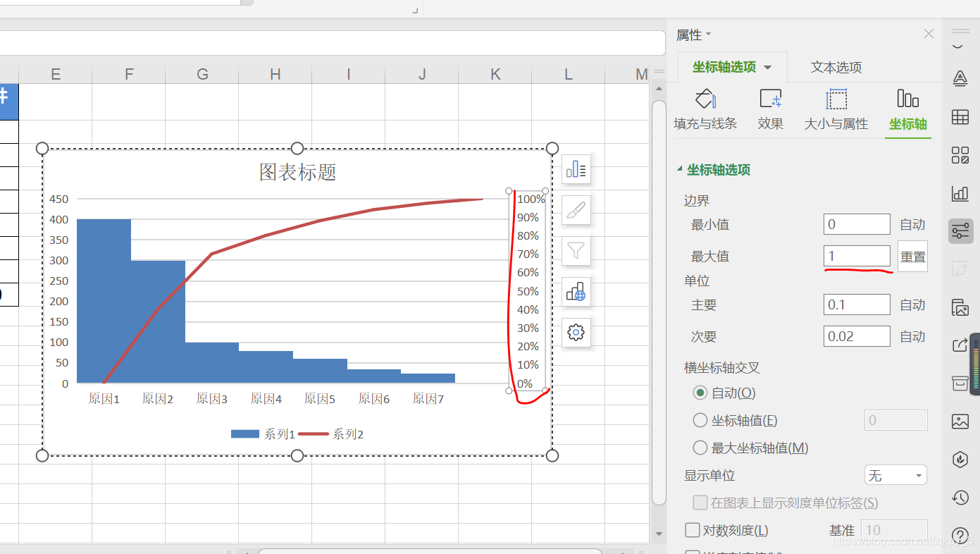Click the 重置 reset button

coord(913,257)
